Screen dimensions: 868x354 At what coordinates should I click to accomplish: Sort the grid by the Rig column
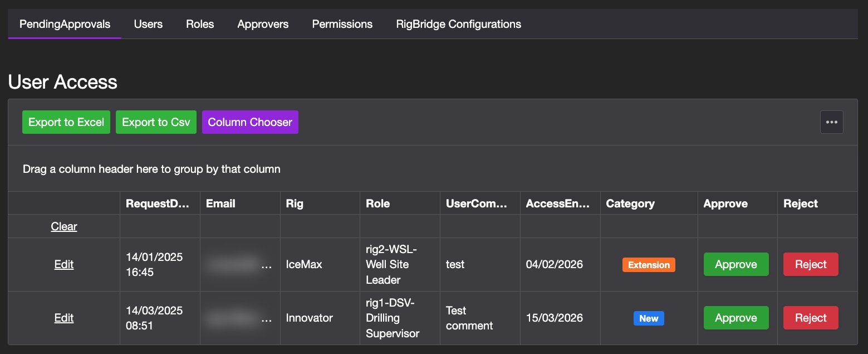coord(294,203)
